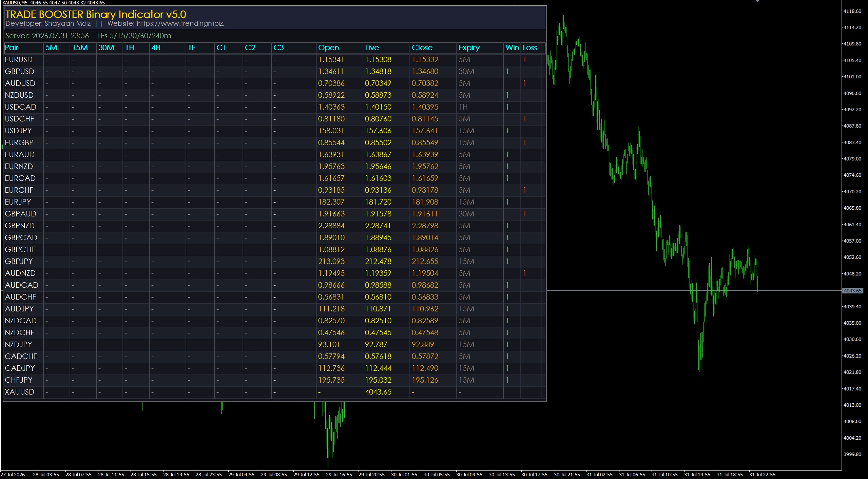Click the current price tag 4043.65 on axis
This screenshot has height=479, width=868.
tap(852, 291)
